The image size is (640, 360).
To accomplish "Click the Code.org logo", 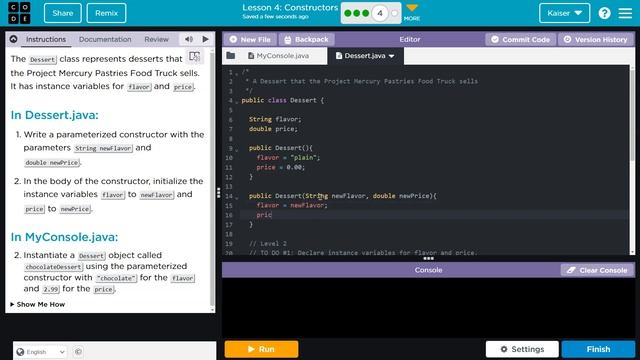I will click(x=19, y=13).
